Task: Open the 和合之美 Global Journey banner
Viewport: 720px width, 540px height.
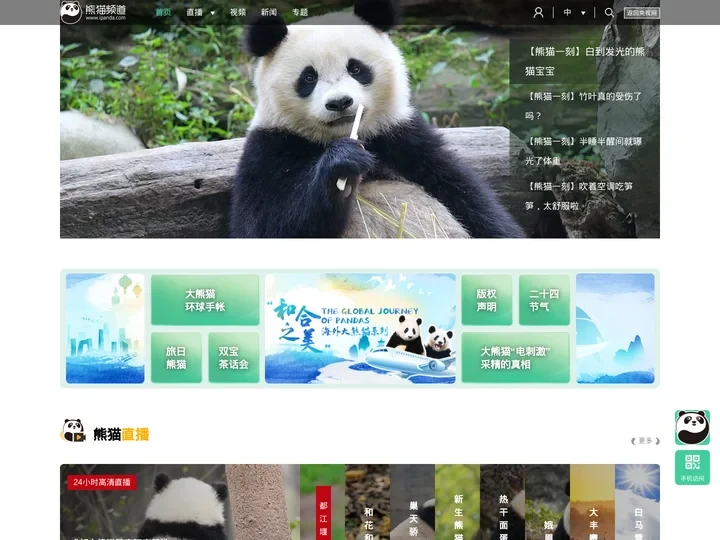Action: click(x=360, y=328)
